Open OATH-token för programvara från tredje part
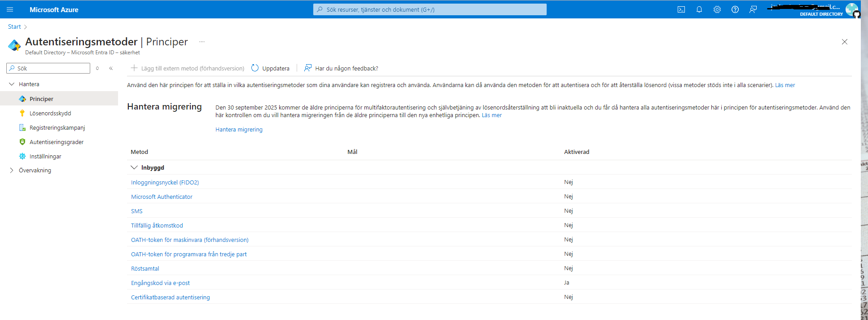Viewport: 868px width, 320px height. tap(189, 254)
